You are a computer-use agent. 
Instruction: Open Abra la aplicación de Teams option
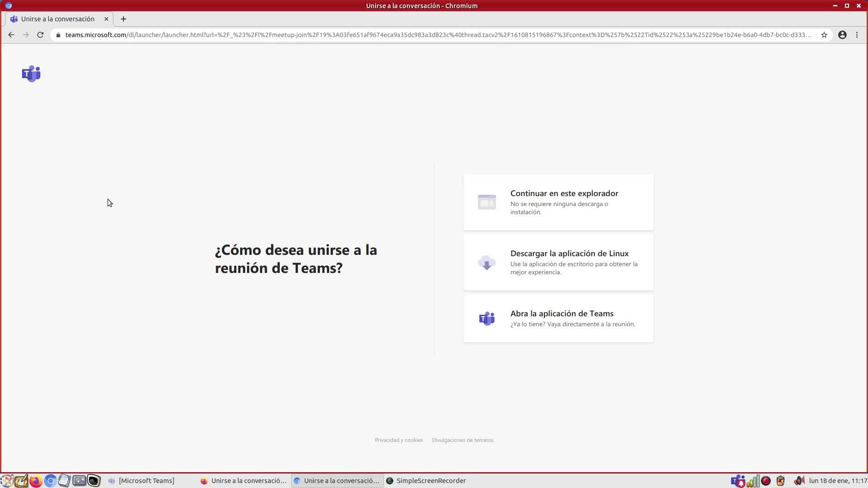(x=558, y=319)
